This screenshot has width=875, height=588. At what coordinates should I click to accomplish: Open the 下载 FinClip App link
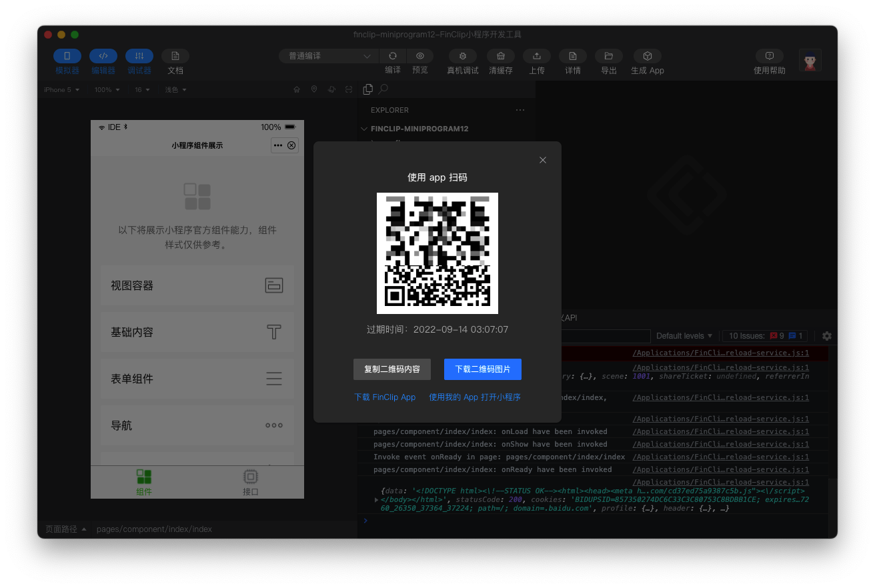tap(385, 397)
